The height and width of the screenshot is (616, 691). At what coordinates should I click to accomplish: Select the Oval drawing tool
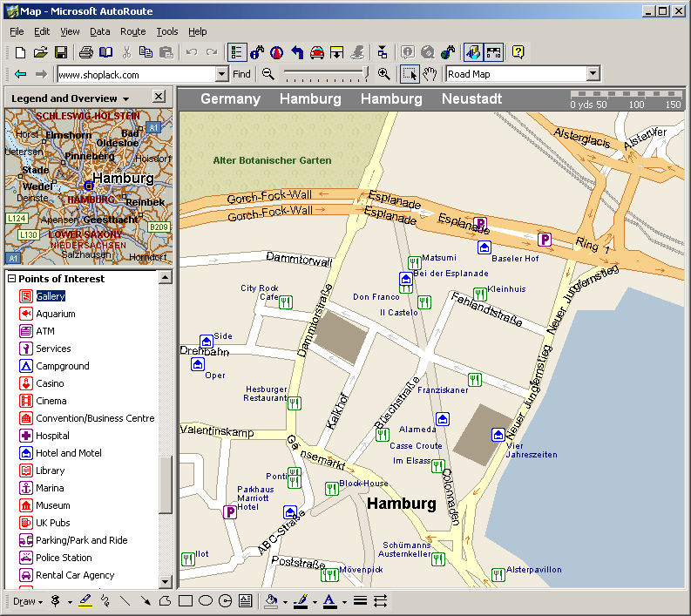[x=206, y=601]
